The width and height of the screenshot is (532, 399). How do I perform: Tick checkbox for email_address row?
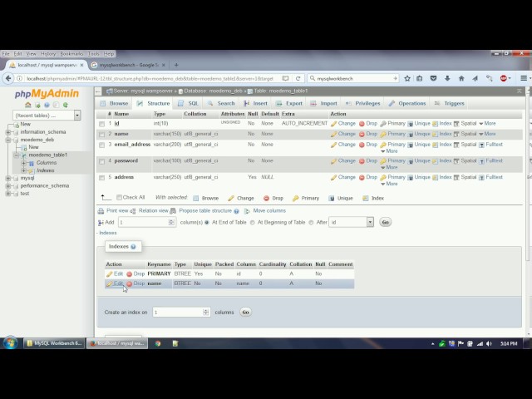(x=101, y=145)
